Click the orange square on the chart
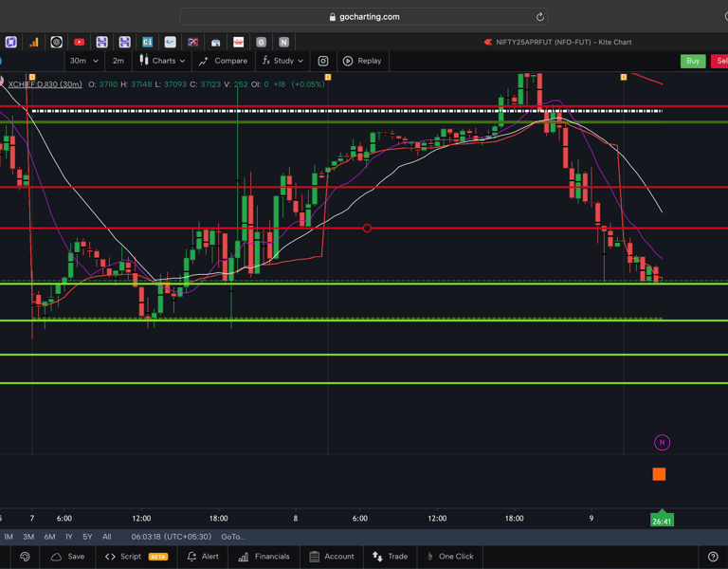 tap(659, 474)
